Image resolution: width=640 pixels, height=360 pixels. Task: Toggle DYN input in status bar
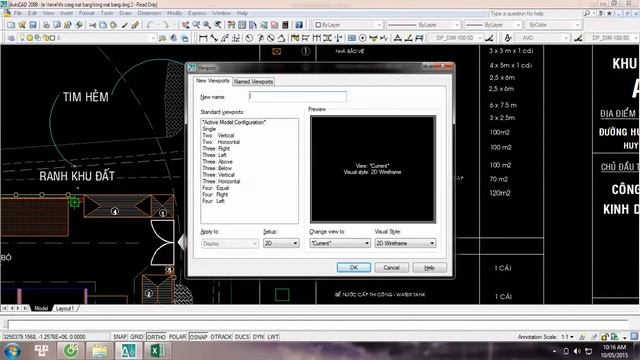point(258,337)
